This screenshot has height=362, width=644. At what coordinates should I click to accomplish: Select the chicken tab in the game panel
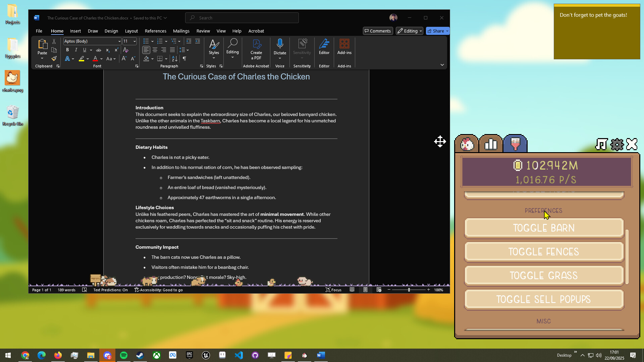467,143
